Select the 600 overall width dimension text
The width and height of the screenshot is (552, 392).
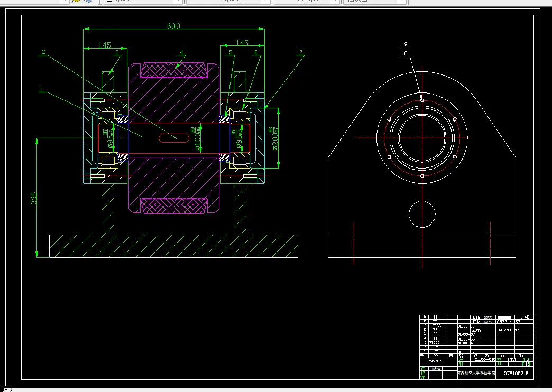(x=173, y=26)
